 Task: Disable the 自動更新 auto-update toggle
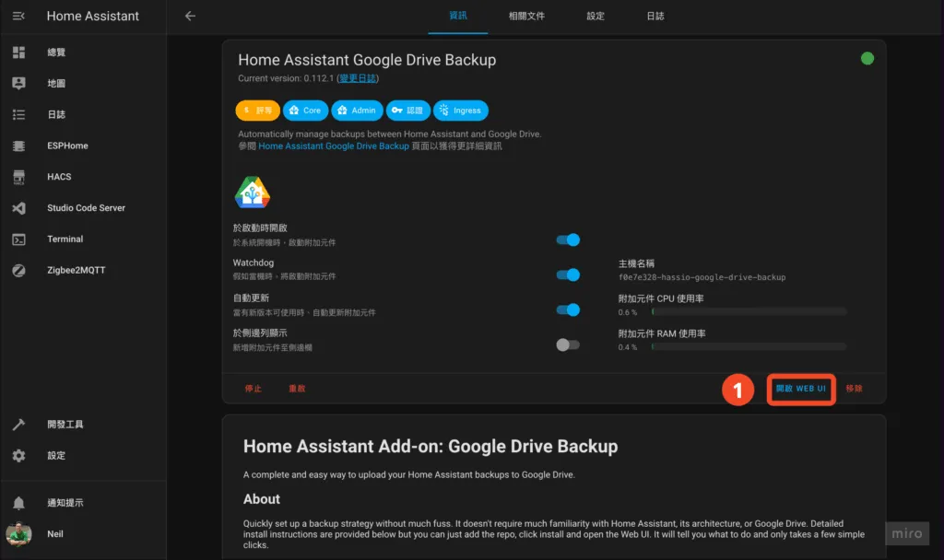(x=569, y=311)
